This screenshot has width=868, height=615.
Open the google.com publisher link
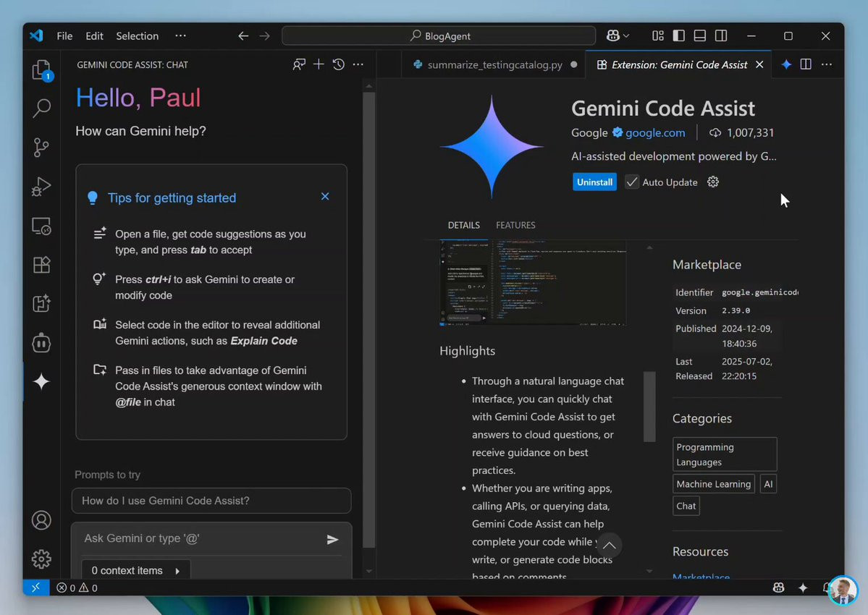point(655,132)
